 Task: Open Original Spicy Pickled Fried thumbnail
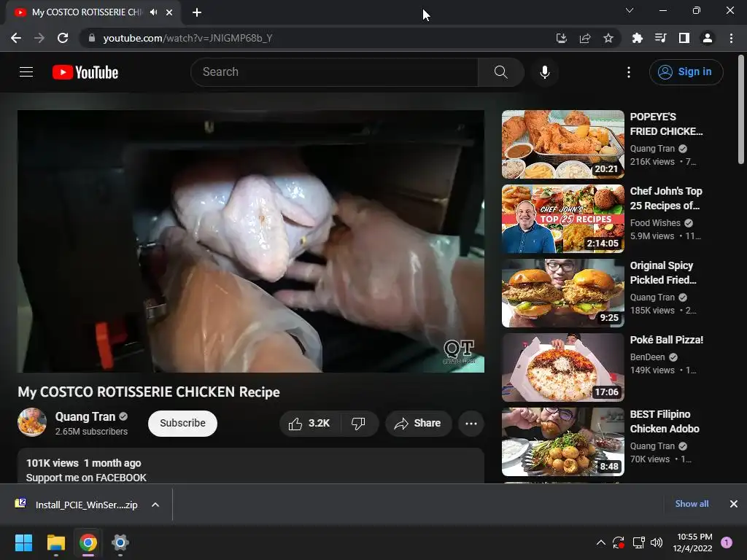[x=563, y=293]
